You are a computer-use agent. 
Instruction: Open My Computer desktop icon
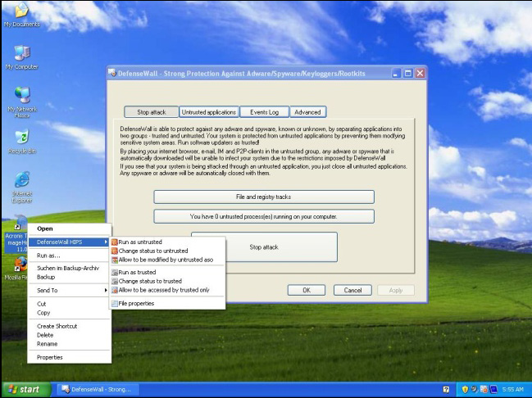click(x=21, y=57)
